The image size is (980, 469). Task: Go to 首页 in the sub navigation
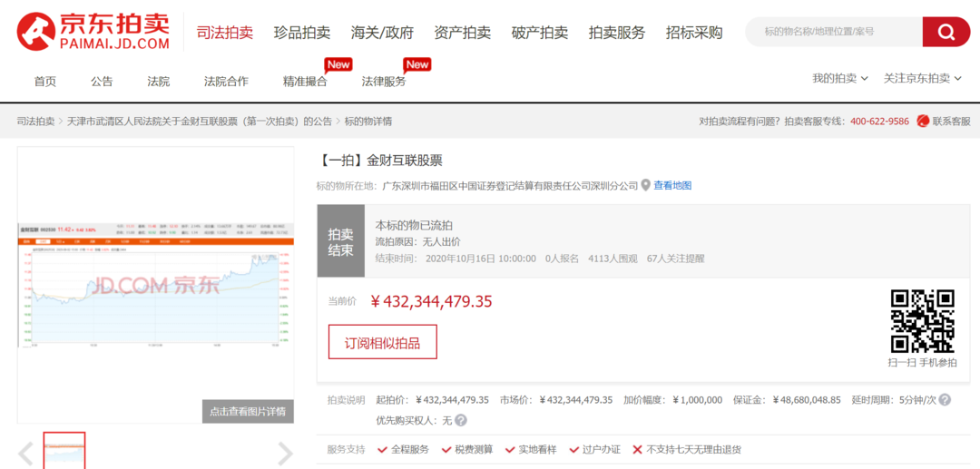[x=45, y=81]
